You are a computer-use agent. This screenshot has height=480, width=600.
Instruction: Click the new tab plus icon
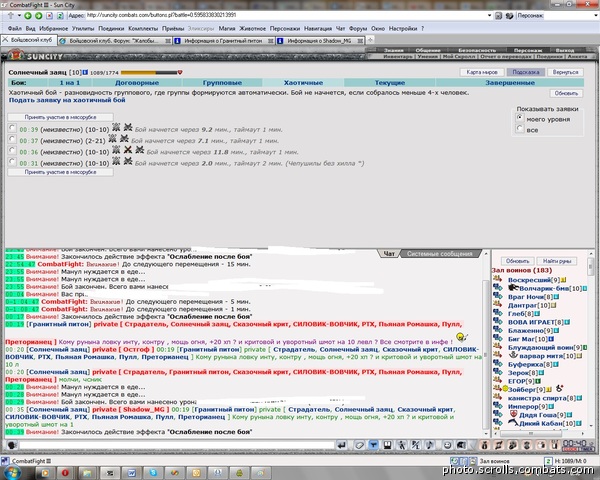[370, 40]
